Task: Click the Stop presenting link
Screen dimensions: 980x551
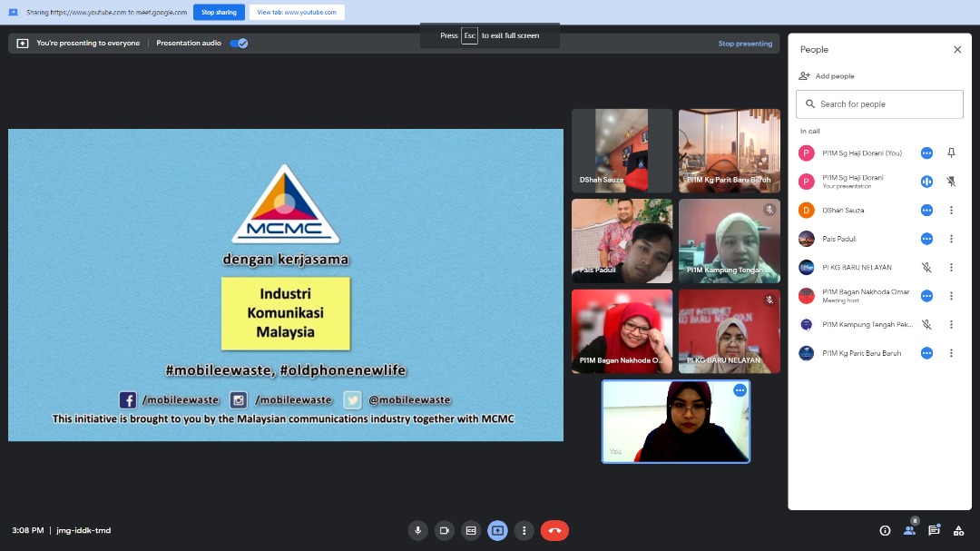Action: pos(745,44)
